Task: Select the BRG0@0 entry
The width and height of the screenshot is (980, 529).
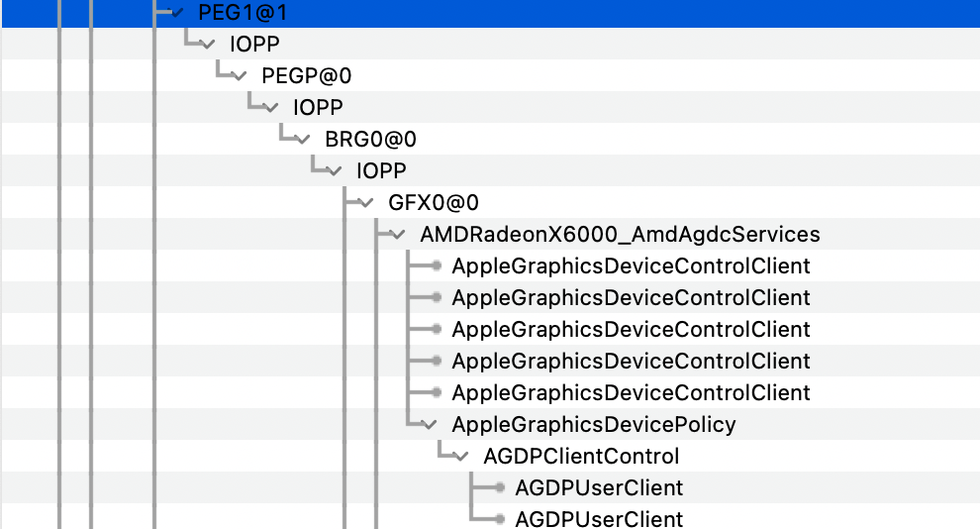Action: coord(370,140)
